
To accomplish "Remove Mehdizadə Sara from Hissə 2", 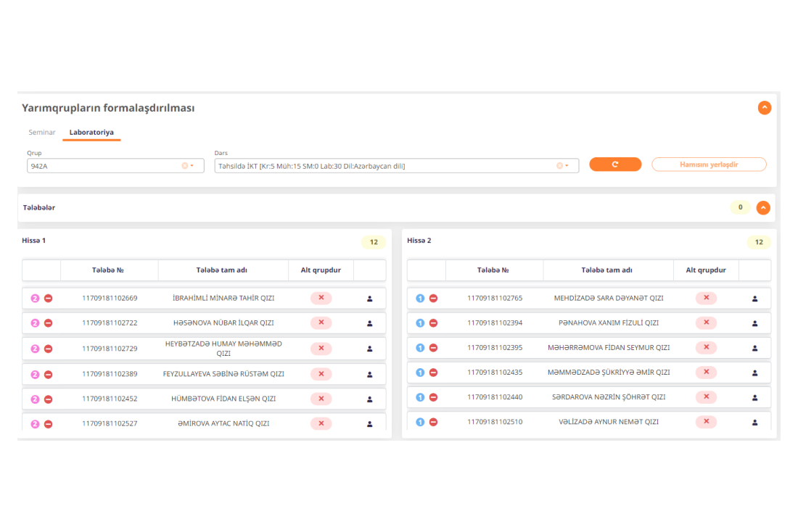I will click(x=433, y=299).
